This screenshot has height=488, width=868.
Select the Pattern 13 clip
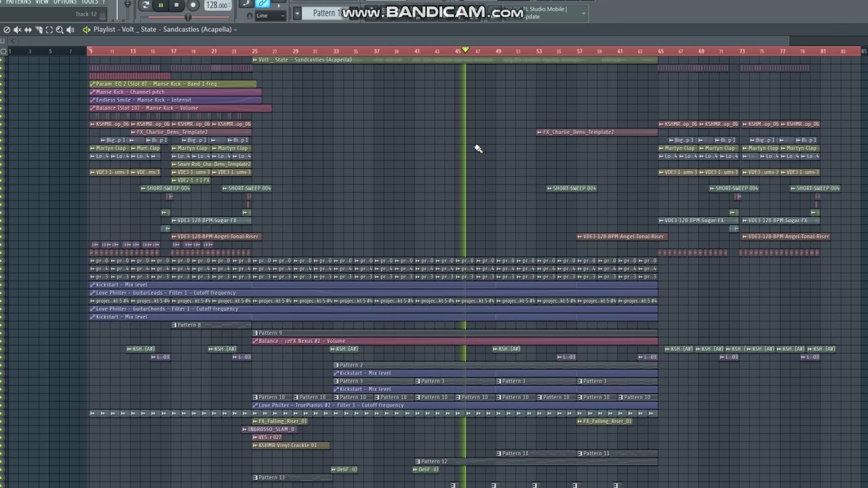pos(292,478)
